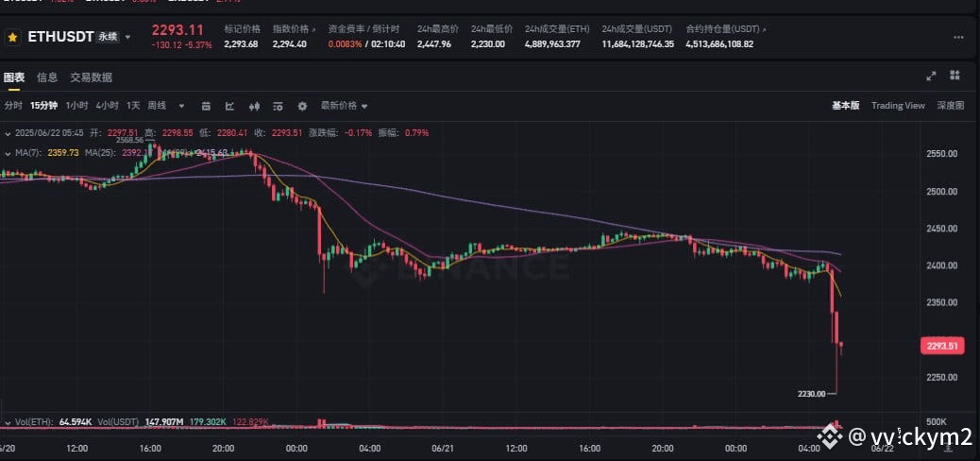The image size is (980, 461).
Task: Click the 资金费率 / 倒计时 label
Action: tap(363, 29)
